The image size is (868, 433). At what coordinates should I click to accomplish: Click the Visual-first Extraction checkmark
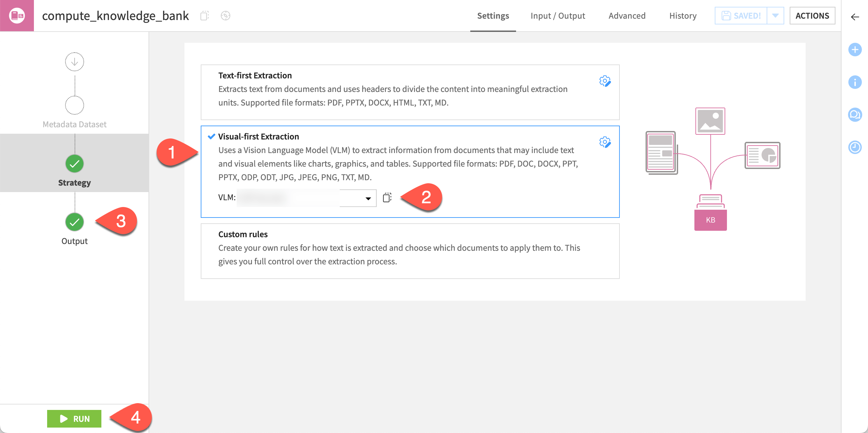pos(211,136)
